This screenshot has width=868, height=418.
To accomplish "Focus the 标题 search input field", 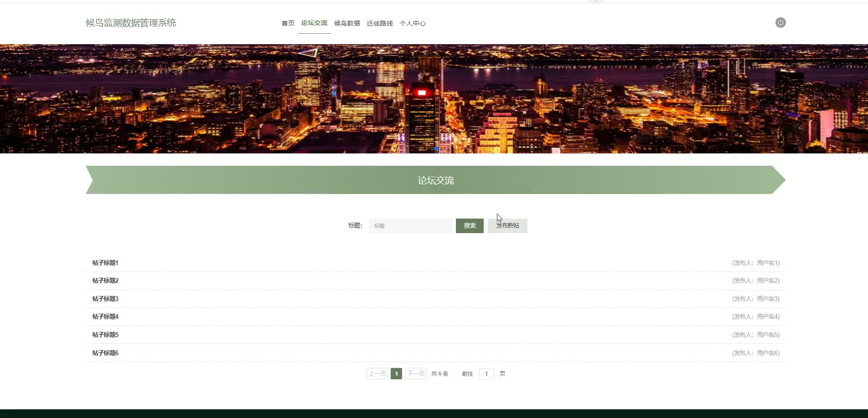I will coord(410,226).
